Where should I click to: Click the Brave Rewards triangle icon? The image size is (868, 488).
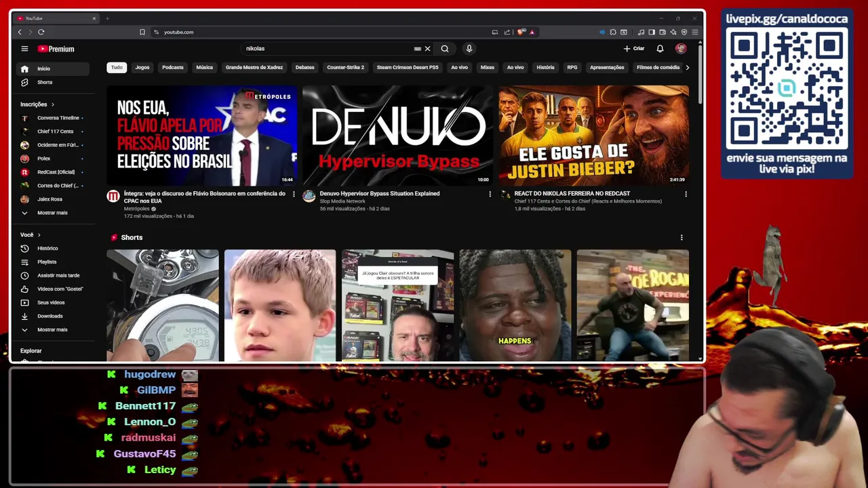[532, 32]
